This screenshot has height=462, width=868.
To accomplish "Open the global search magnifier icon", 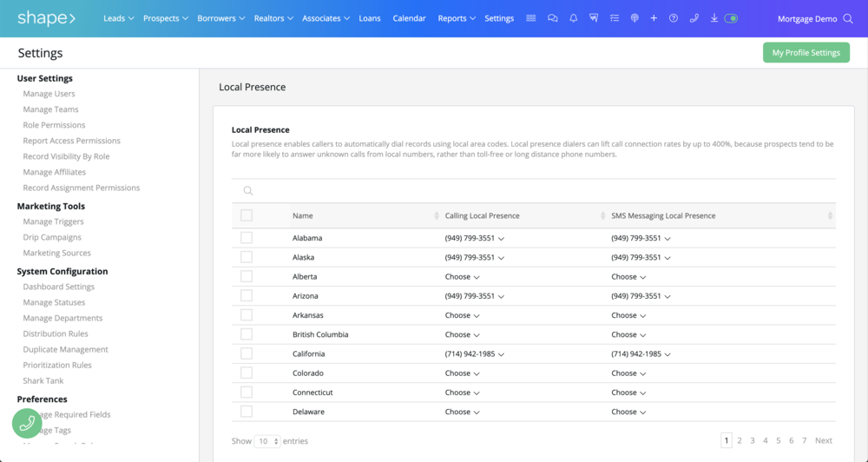I will pos(847,19).
